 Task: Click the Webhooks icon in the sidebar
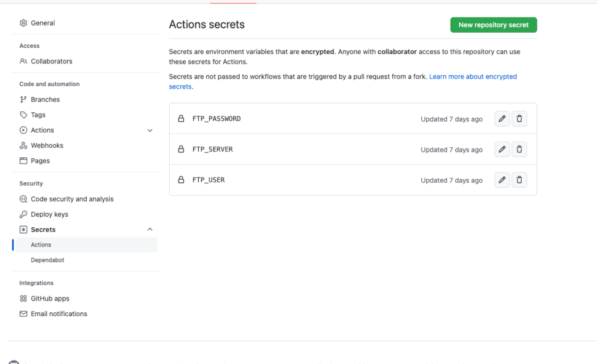coord(23,146)
